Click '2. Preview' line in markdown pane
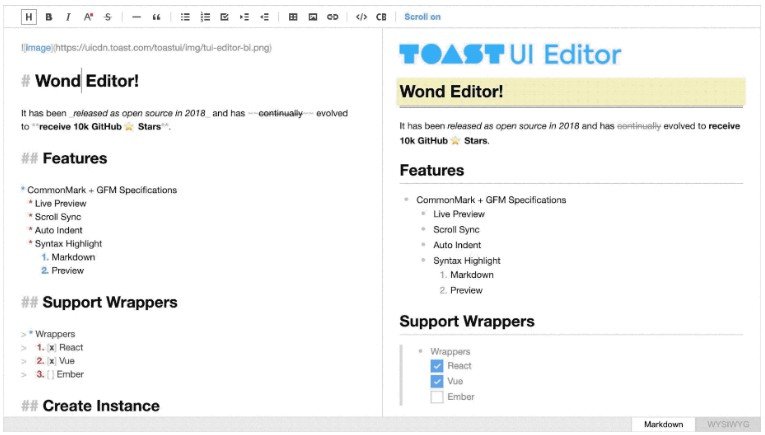765x435 pixels. [x=62, y=271]
